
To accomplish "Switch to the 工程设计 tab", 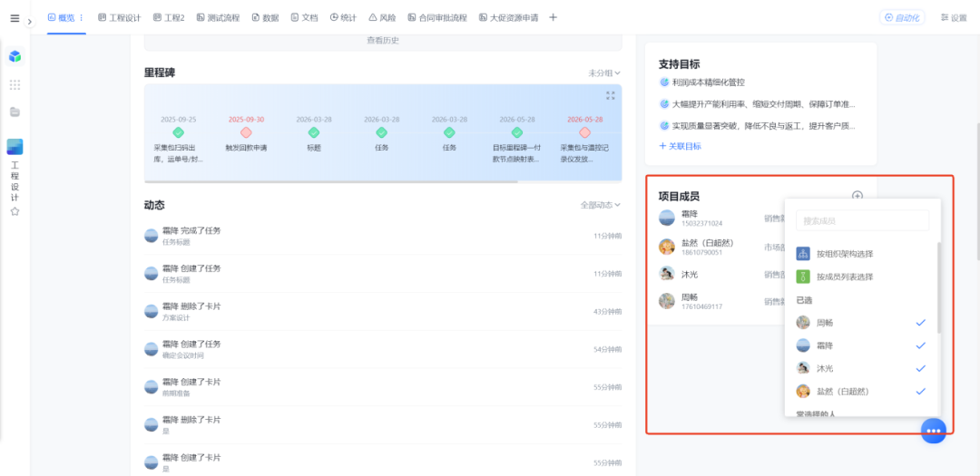I will [120, 17].
